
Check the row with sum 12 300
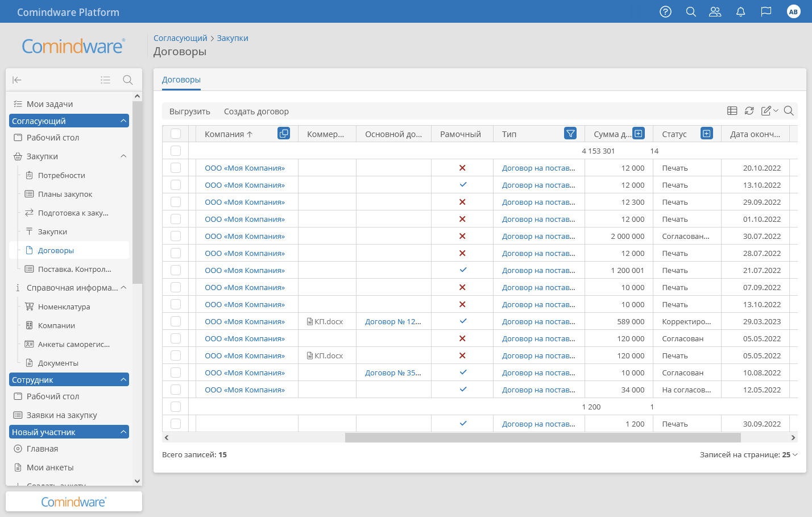pyautogui.click(x=176, y=202)
